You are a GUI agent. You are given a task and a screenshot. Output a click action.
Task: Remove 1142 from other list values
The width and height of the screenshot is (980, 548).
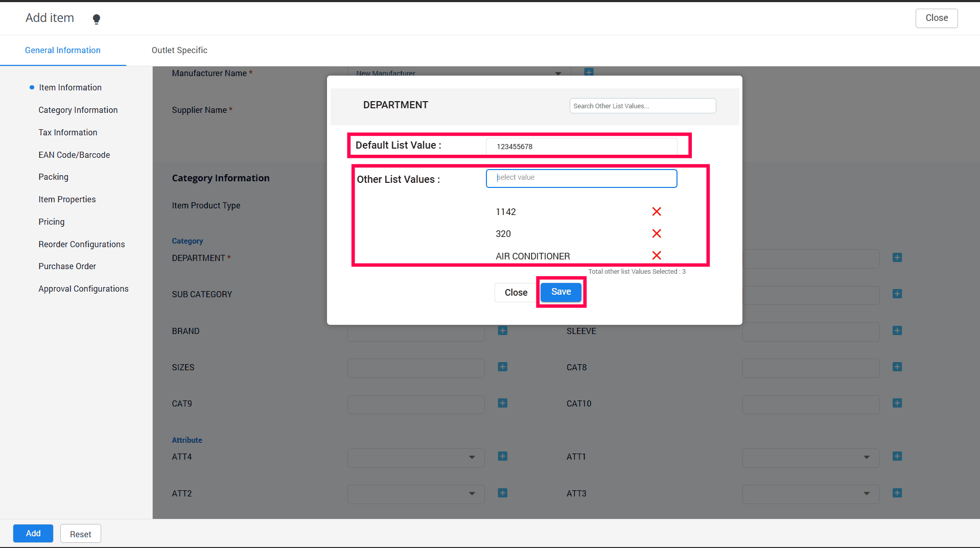tap(657, 211)
